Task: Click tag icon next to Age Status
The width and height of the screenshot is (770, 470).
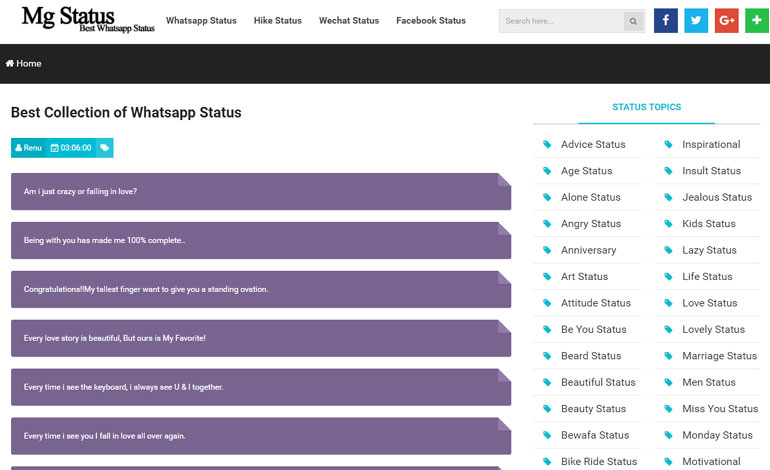Action: pos(547,171)
